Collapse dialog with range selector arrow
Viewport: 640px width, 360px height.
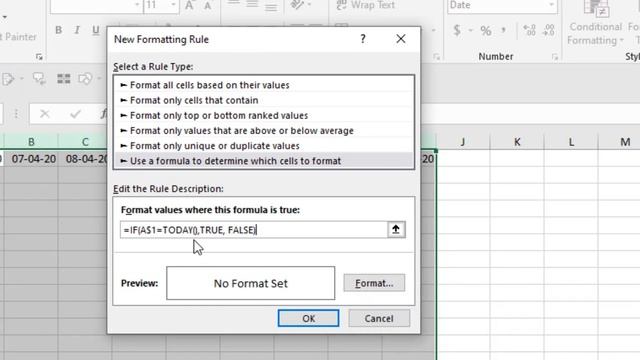coord(396,229)
